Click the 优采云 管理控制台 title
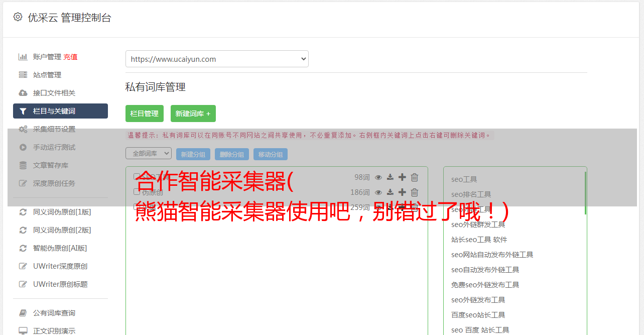Screen dimensions: 644x335 click(x=69, y=18)
